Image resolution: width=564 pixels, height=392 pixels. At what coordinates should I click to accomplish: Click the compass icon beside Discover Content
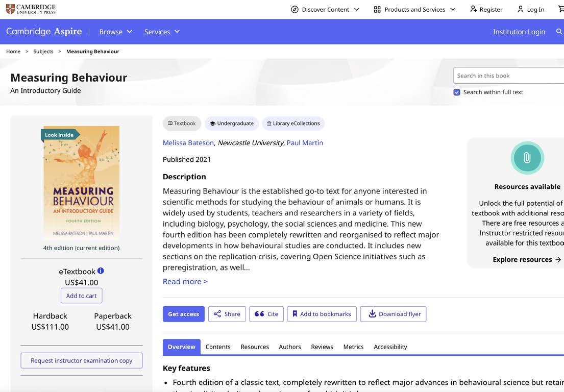294,9
